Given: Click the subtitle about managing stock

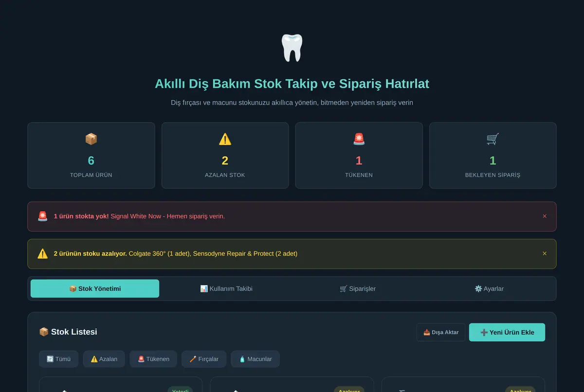Looking at the screenshot, I should 292,103.
